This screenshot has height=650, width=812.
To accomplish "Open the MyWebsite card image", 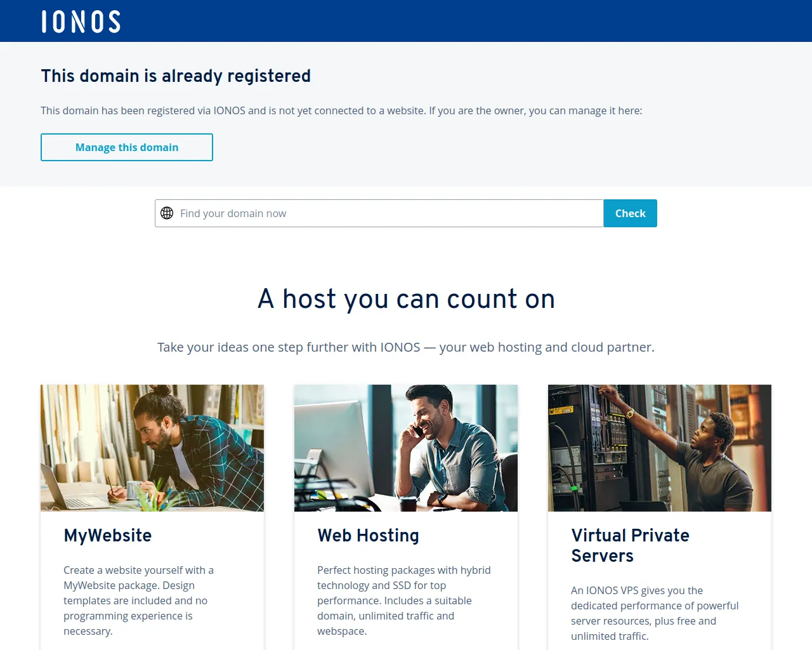I will click(152, 448).
